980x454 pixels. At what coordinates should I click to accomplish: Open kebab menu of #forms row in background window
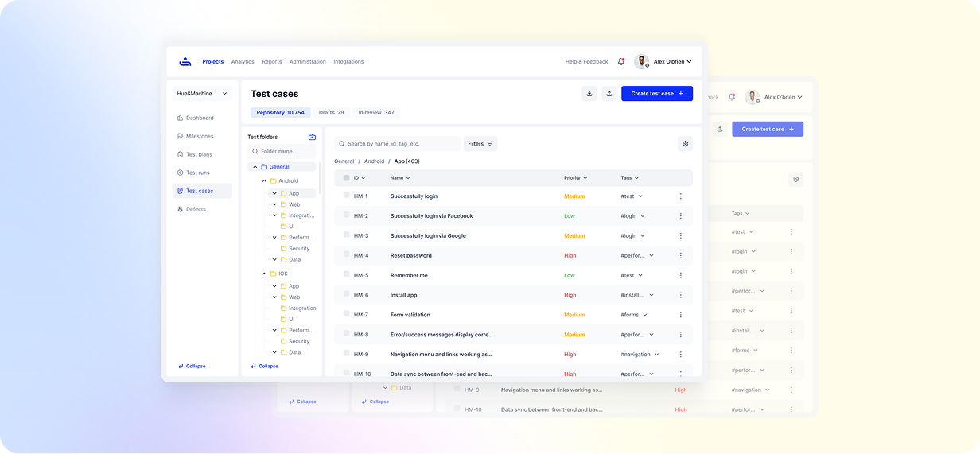791,351
